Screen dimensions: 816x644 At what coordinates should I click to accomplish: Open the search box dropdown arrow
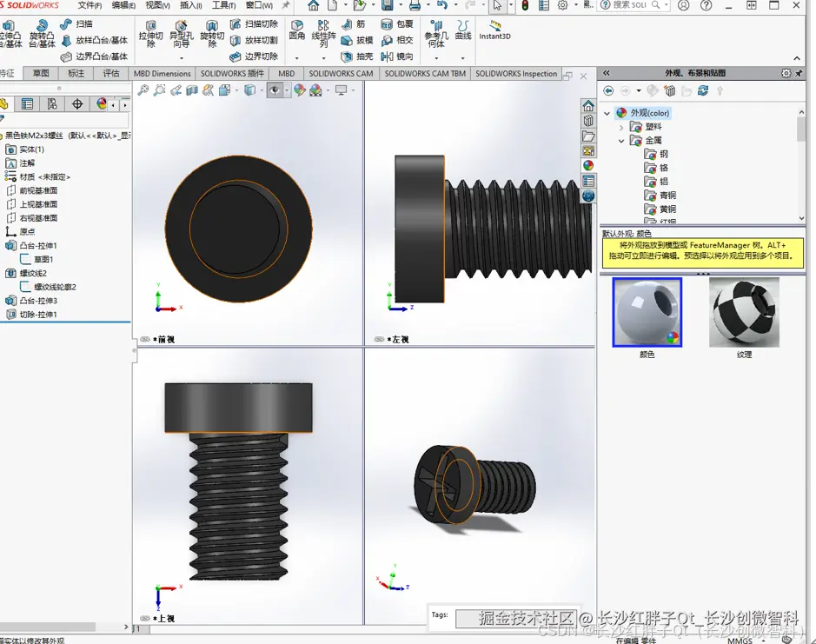pos(667,5)
